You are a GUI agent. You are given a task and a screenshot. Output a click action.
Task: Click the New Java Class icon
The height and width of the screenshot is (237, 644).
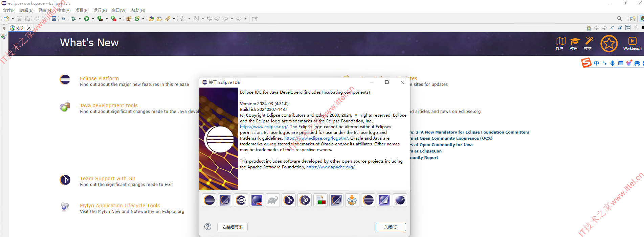137,19
